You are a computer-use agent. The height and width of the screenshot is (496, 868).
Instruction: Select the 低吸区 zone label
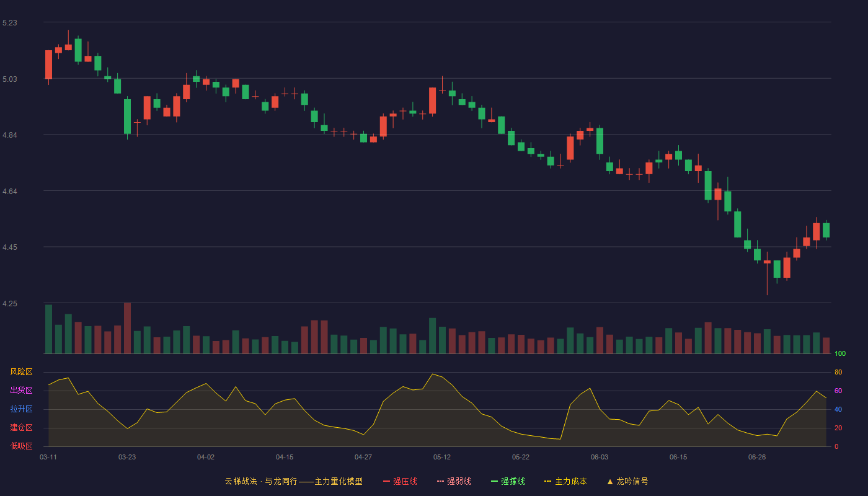pyautogui.click(x=21, y=446)
